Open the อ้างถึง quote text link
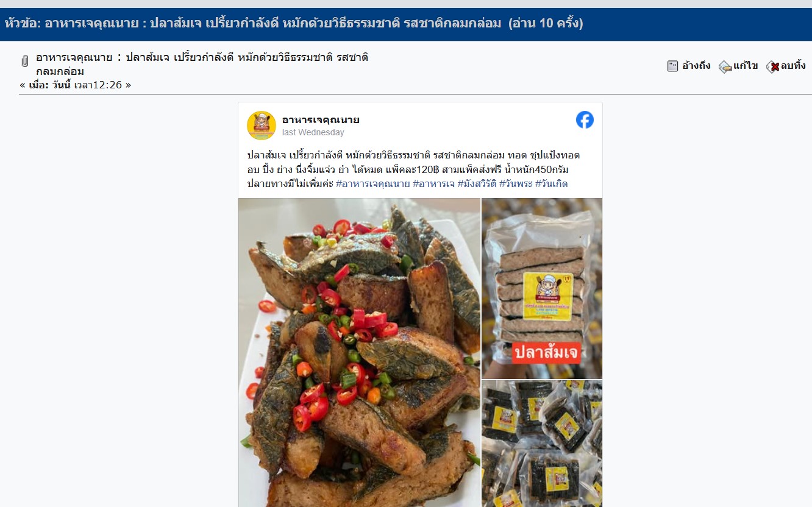Screen dimensions: 812x507 (696, 66)
